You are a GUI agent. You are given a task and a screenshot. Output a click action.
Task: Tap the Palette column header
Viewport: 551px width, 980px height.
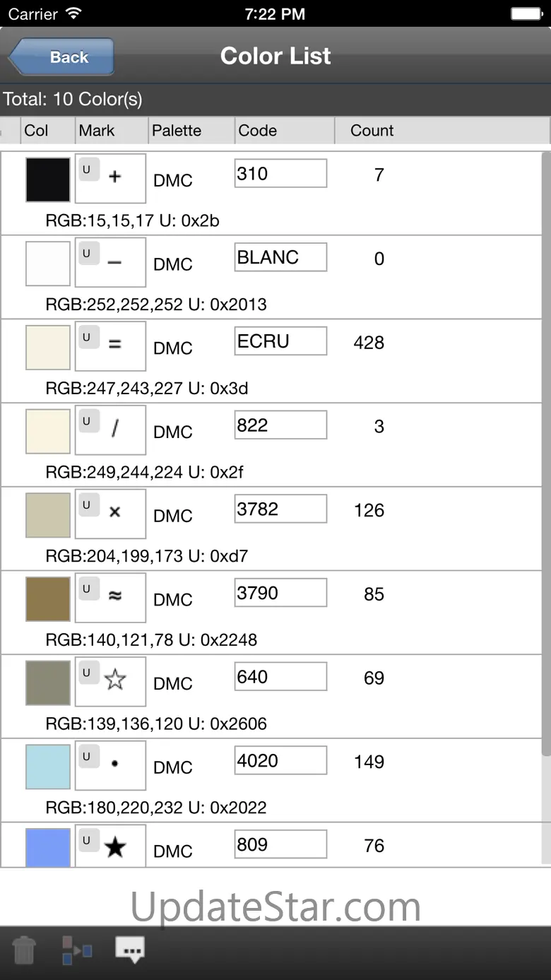189,131
